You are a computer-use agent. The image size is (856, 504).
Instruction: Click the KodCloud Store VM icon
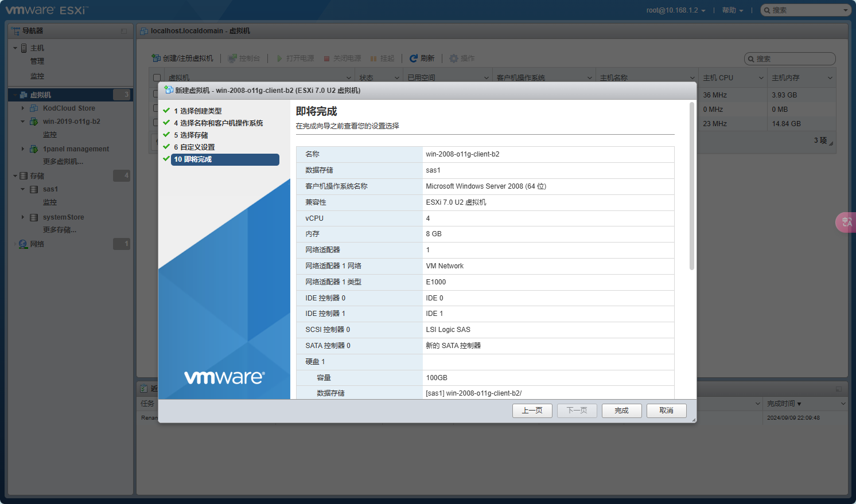click(34, 108)
